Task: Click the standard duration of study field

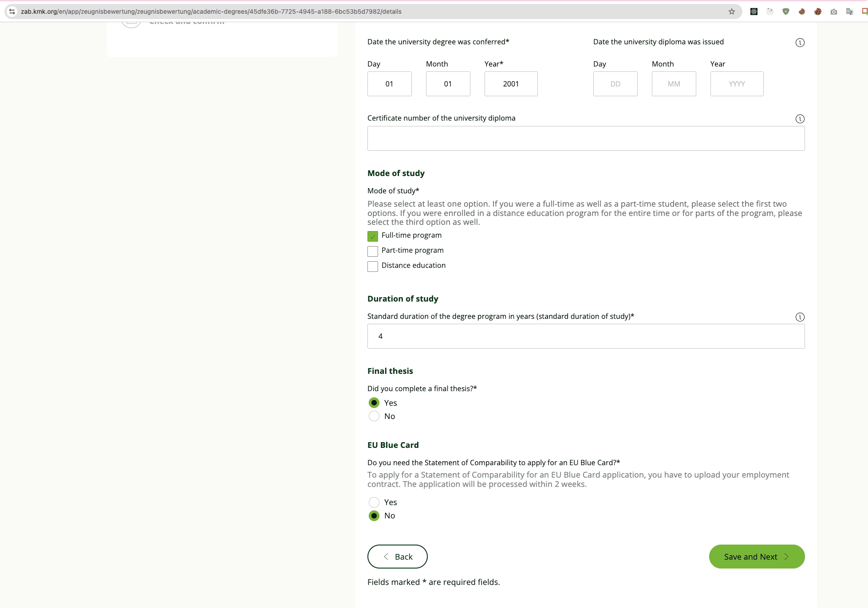Action: tap(586, 336)
